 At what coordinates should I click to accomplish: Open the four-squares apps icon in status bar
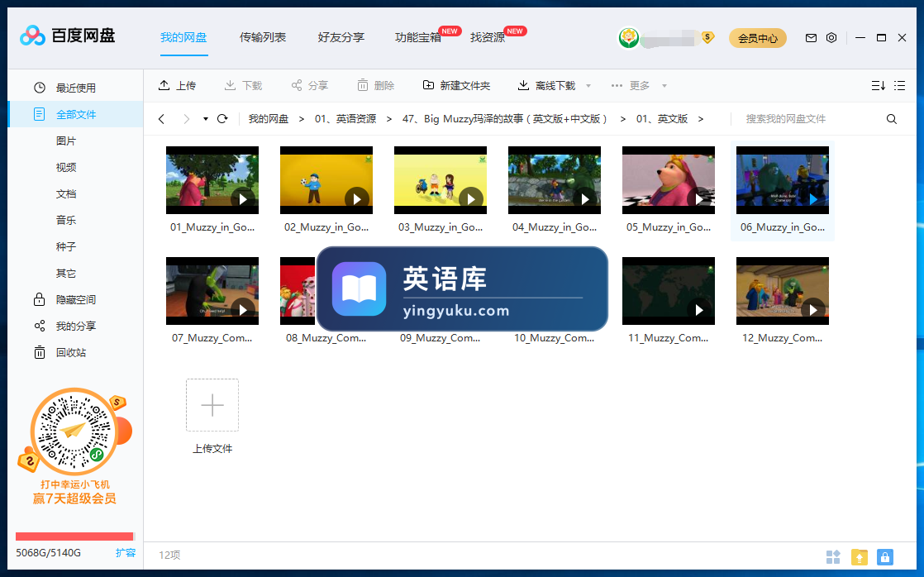[x=833, y=557]
